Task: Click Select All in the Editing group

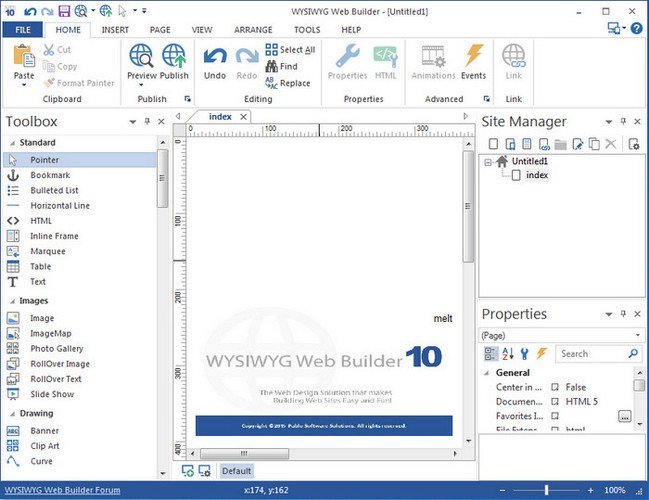Action: click(290, 50)
